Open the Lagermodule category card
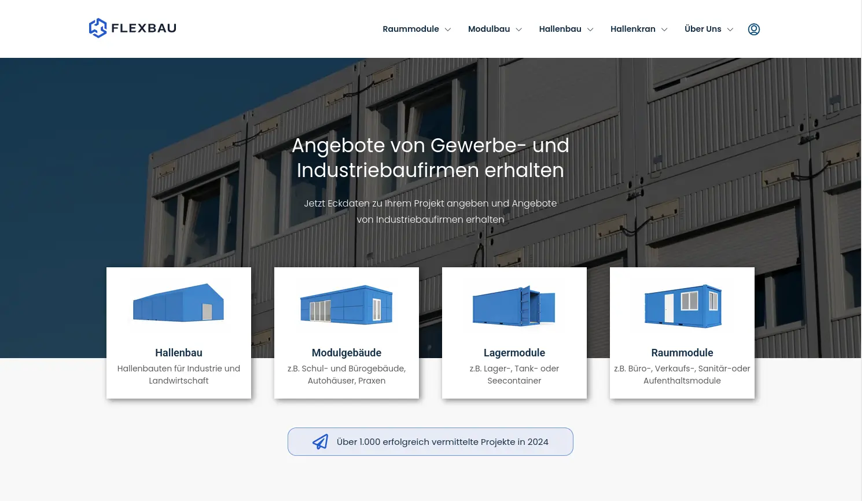 coord(514,333)
